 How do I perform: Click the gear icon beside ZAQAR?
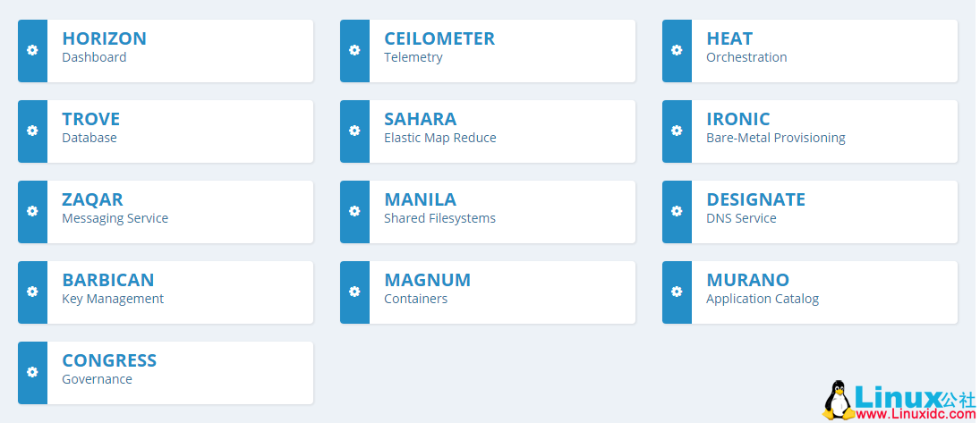(32, 211)
